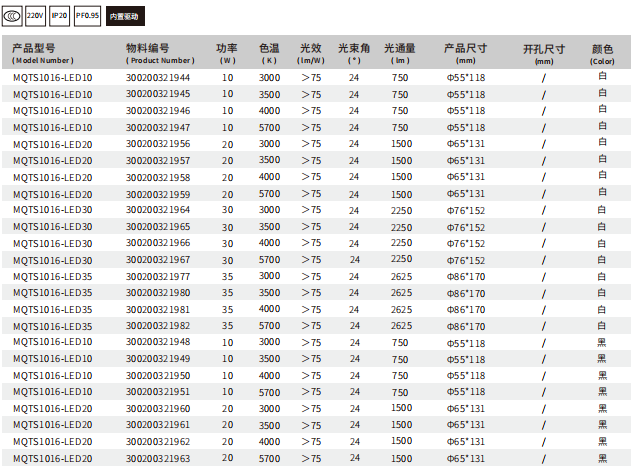Select product number 300200321964
The width and height of the screenshot is (636, 471).
click(158, 210)
